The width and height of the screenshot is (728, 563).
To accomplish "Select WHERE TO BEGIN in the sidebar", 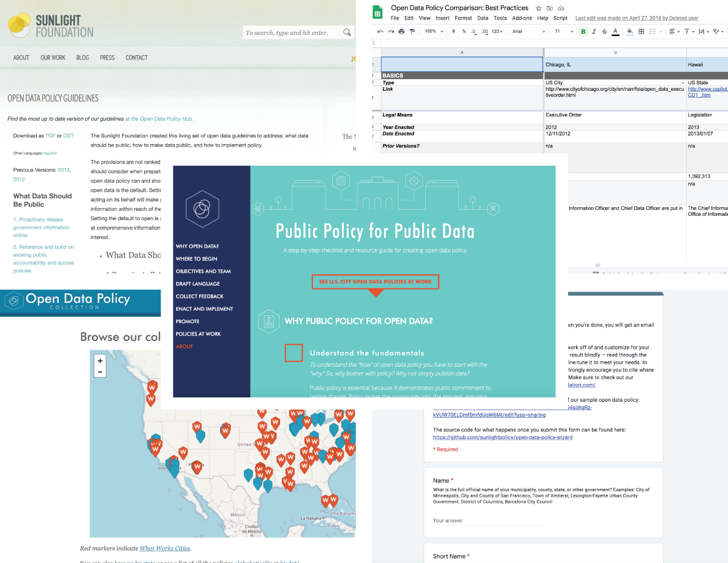I will pos(196,259).
